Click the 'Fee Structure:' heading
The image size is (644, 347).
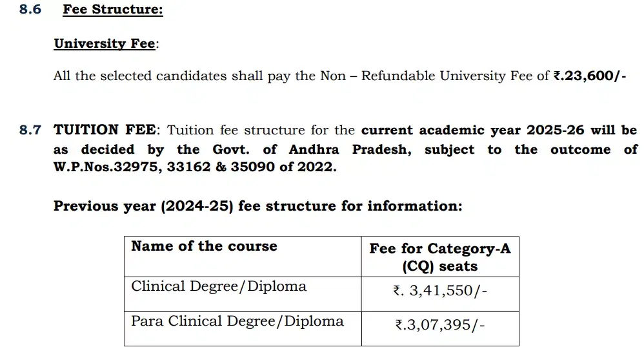113,10
